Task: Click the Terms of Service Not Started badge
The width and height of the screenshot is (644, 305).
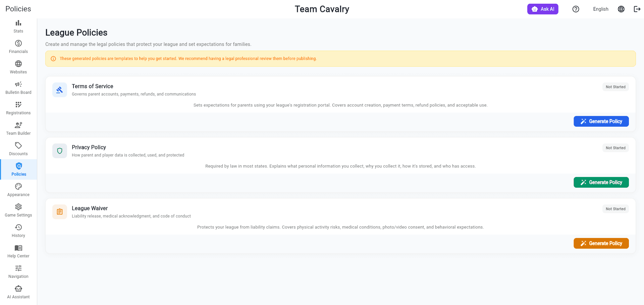Action: [615, 87]
